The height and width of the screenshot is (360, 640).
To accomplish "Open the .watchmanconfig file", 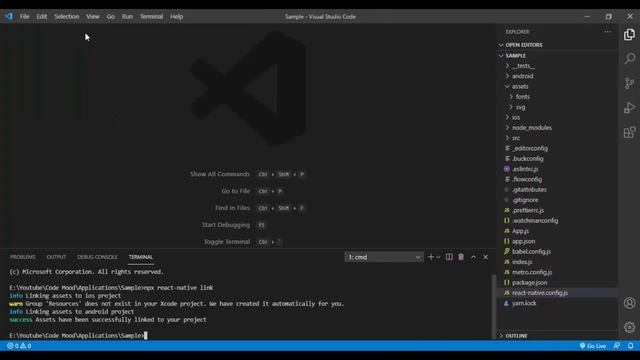I will [x=558, y=220].
